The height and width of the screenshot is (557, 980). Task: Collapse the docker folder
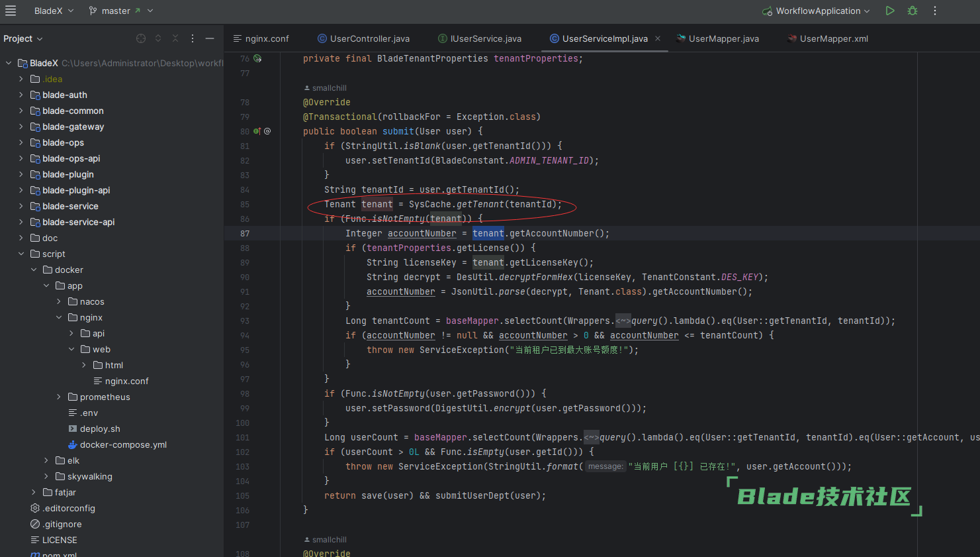tap(34, 270)
